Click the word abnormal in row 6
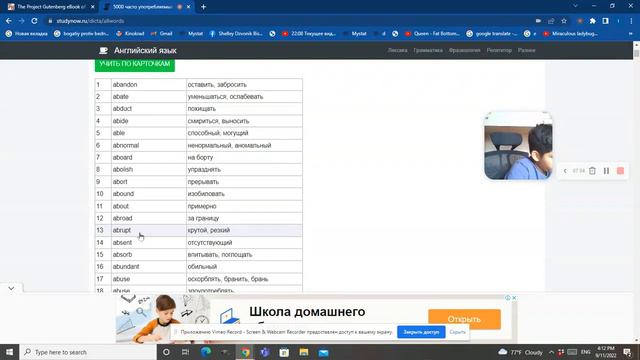 [126, 145]
